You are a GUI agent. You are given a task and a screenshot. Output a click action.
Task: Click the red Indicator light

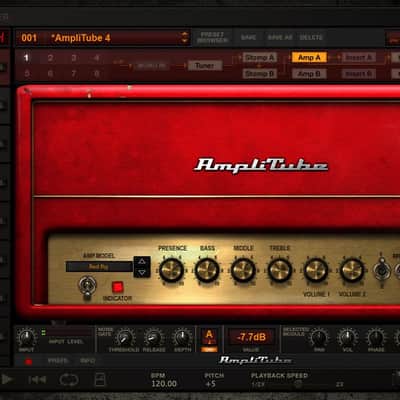click(x=117, y=287)
